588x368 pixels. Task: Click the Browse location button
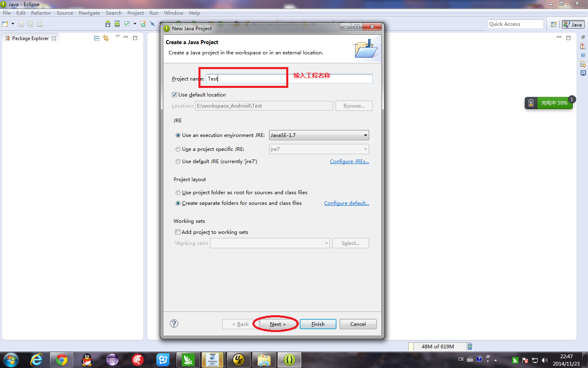(x=354, y=106)
